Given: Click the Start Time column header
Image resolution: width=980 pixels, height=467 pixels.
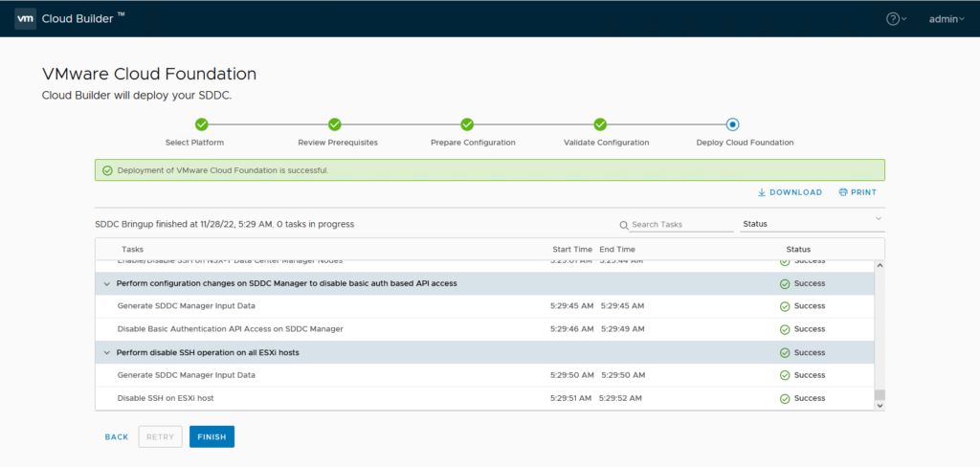Looking at the screenshot, I should pyautogui.click(x=572, y=249).
